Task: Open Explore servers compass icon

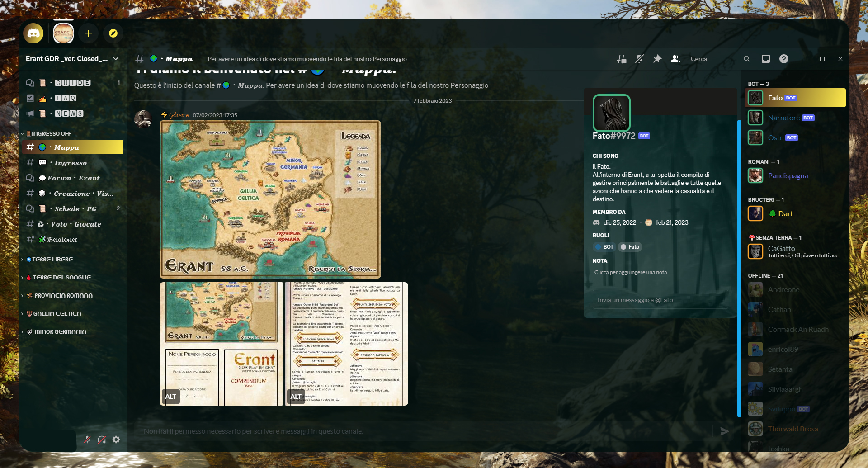Action: tap(113, 33)
